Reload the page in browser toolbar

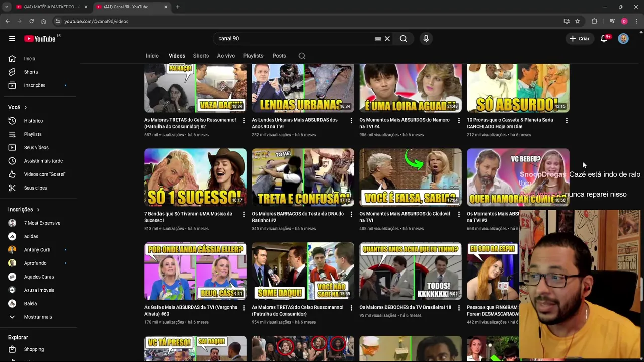point(31,21)
